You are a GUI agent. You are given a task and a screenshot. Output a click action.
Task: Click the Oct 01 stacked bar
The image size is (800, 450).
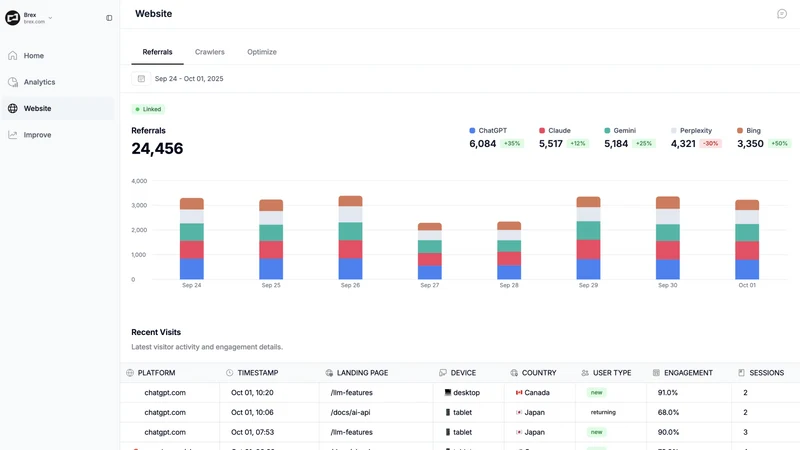tap(747, 239)
